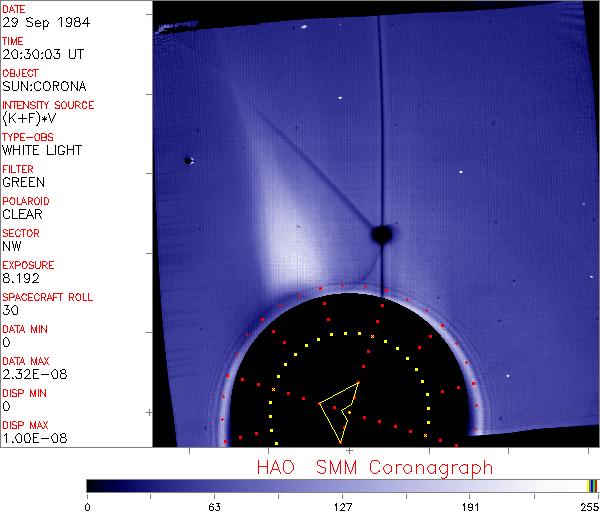Image resolution: width=600 pixels, height=512 pixels.
Task: Click the "INTENSITY SOURCE" label
Action: [48, 105]
